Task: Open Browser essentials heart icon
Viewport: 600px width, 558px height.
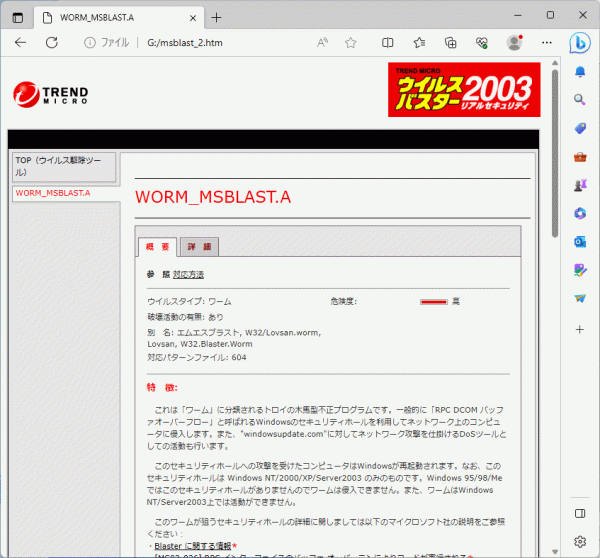Action: click(482, 42)
